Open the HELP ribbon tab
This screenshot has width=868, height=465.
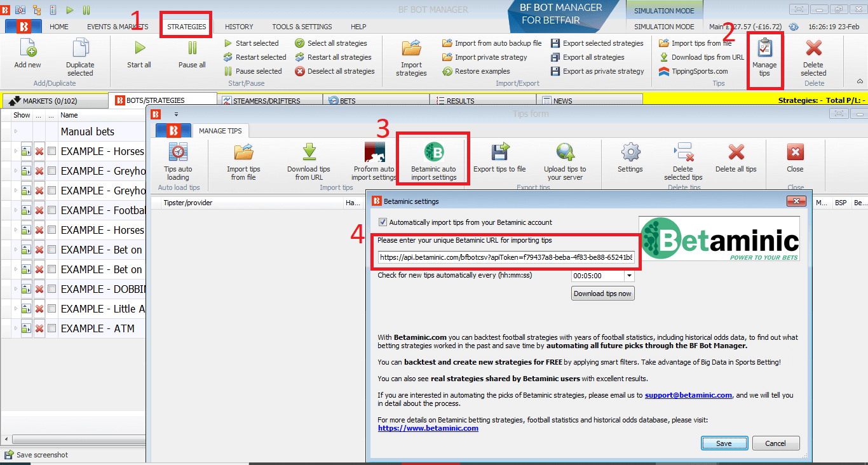(x=358, y=27)
